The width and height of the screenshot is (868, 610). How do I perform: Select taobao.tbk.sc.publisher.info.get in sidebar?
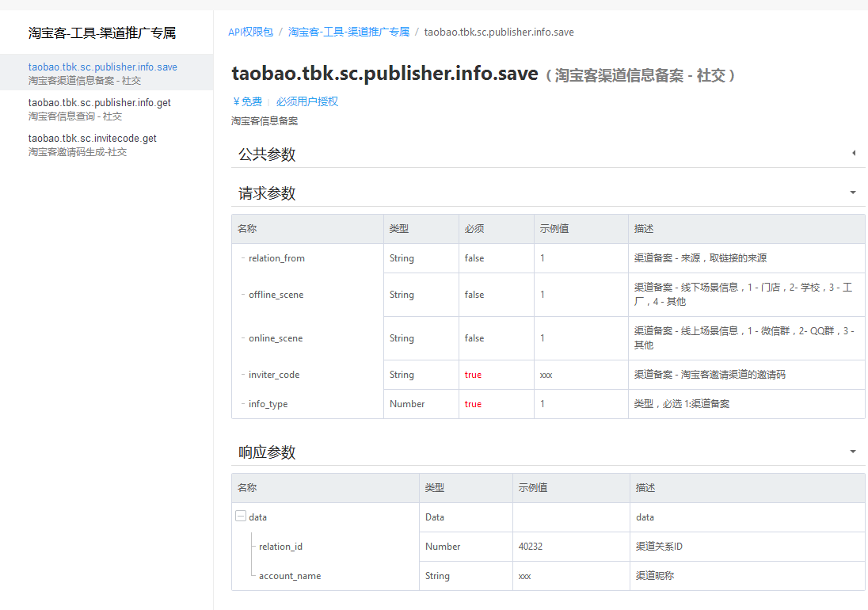pos(100,109)
